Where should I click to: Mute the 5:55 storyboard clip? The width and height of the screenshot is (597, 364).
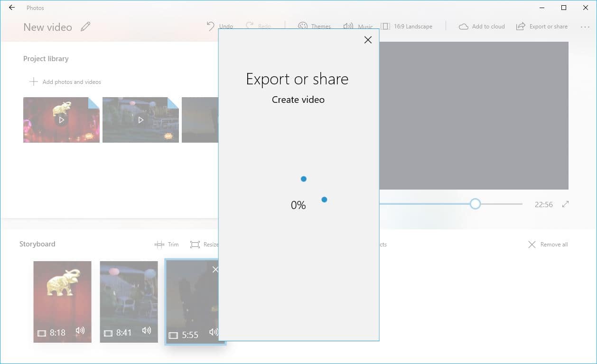point(213,333)
